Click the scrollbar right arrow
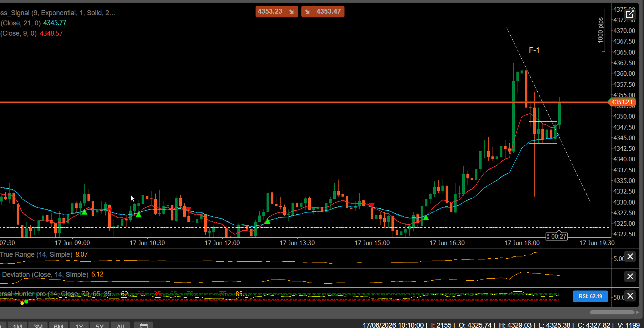Viewport: 644px width, 328px height. click(638, 312)
